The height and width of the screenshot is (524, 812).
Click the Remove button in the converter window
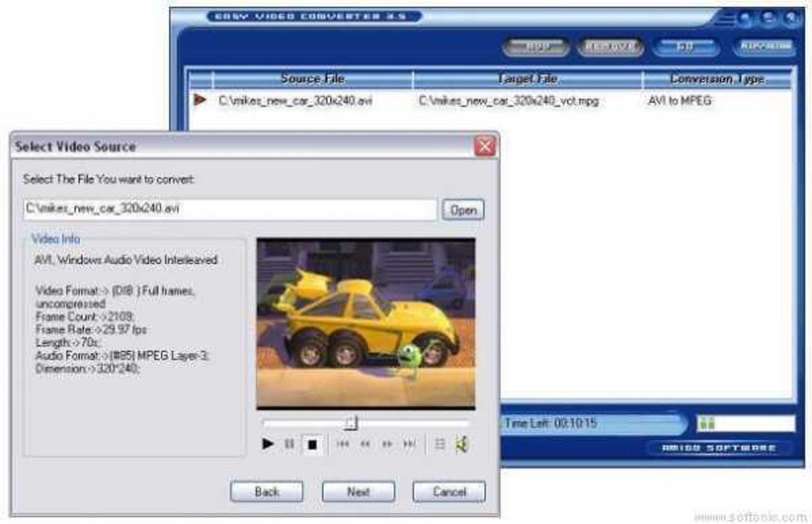point(611,47)
